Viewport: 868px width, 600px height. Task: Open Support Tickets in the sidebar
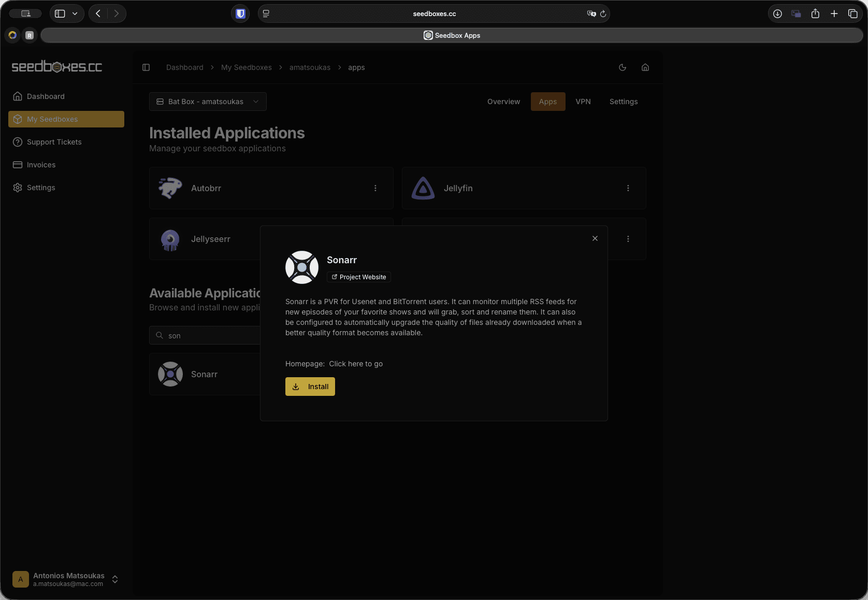66,142
